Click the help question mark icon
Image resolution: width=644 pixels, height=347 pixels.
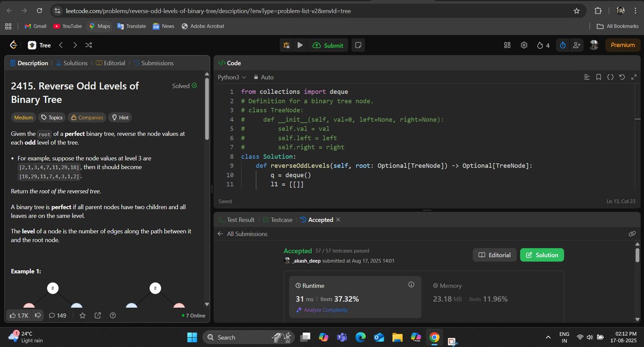tap(113, 315)
